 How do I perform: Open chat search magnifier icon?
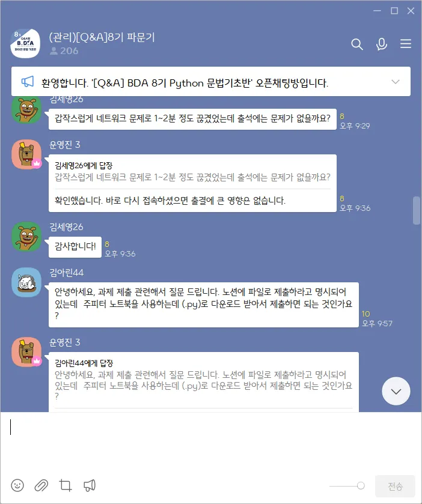coord(356,44)
